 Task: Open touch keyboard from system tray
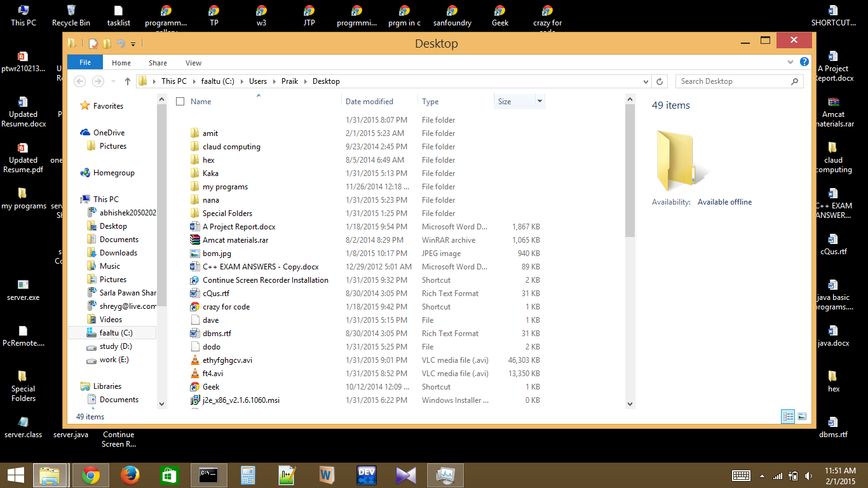[x=742, y=475]
